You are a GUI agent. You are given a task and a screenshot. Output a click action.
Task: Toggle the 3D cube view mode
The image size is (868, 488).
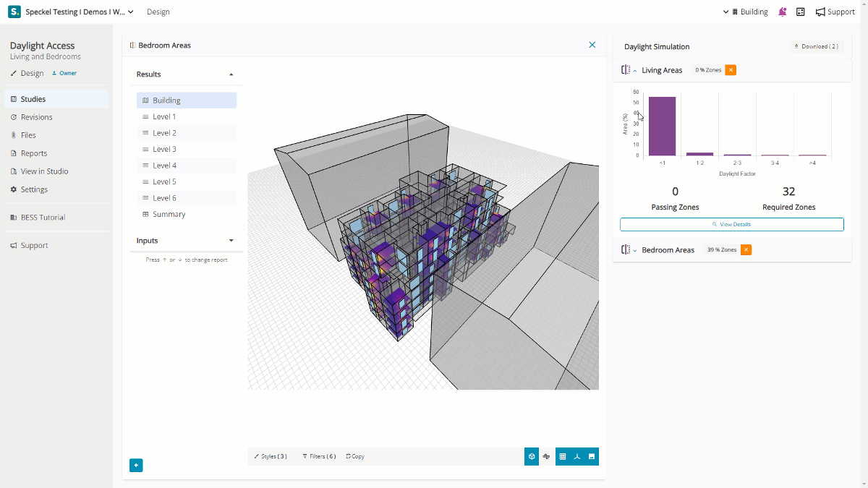coord(532,456)
